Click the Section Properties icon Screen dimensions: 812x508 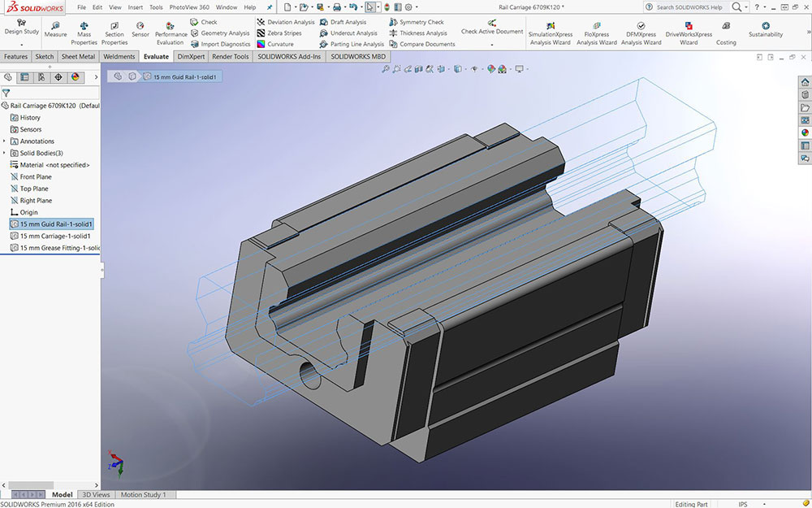[x=114, y=26]
